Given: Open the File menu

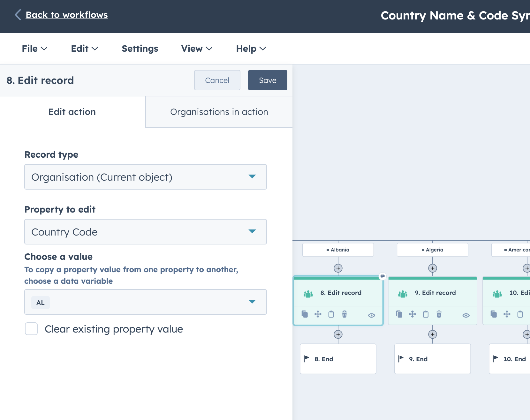Looking at the screenshot, I should pos(34,49).
